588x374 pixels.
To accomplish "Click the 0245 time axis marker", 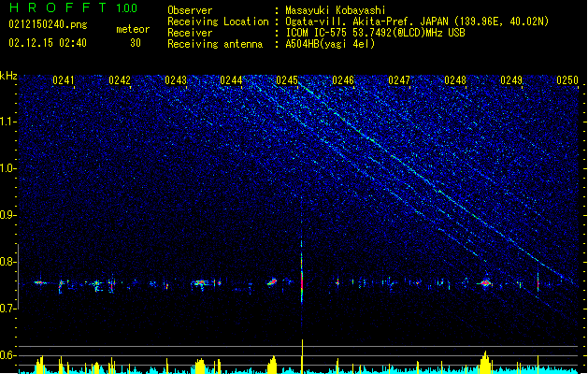I will [287, 80].
